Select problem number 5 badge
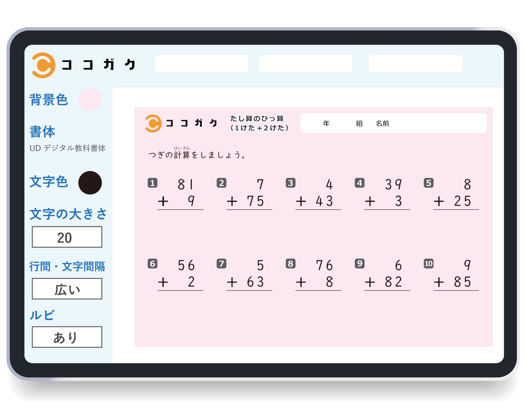The width and height of the screenshot is (525, 420). 429,183
